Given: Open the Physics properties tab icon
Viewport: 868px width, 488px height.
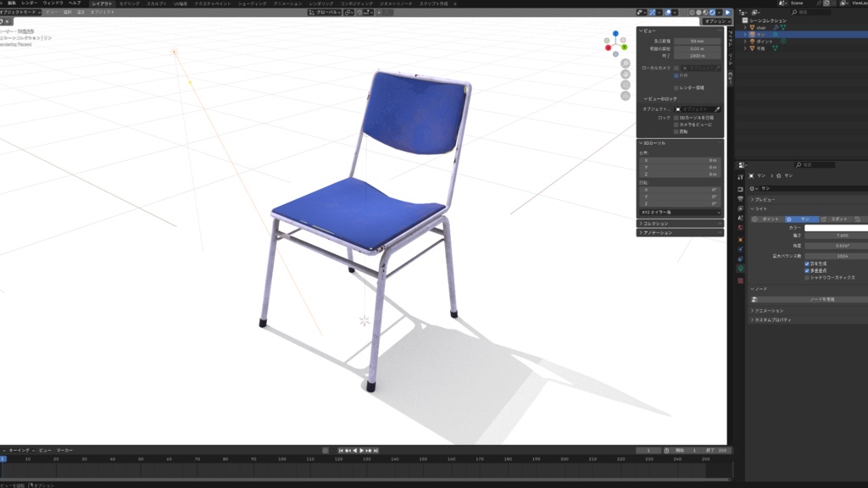Looking at the screenshot, I should click(x=741, y=250).
